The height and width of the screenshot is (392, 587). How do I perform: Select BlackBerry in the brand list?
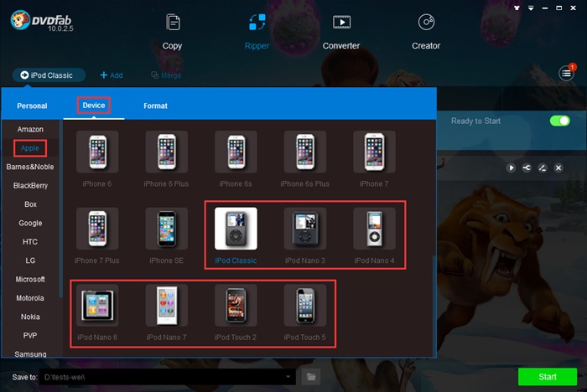(30, 185)
